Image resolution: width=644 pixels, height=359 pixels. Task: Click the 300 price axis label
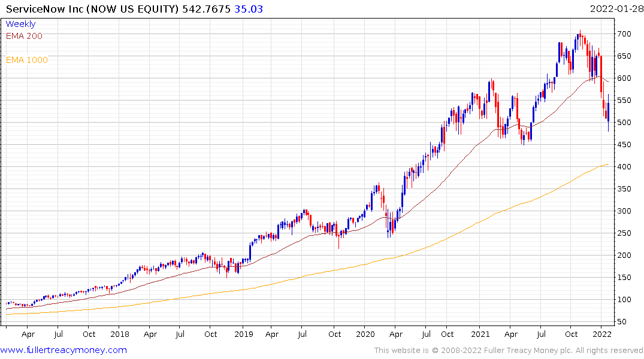click(624, 211)
